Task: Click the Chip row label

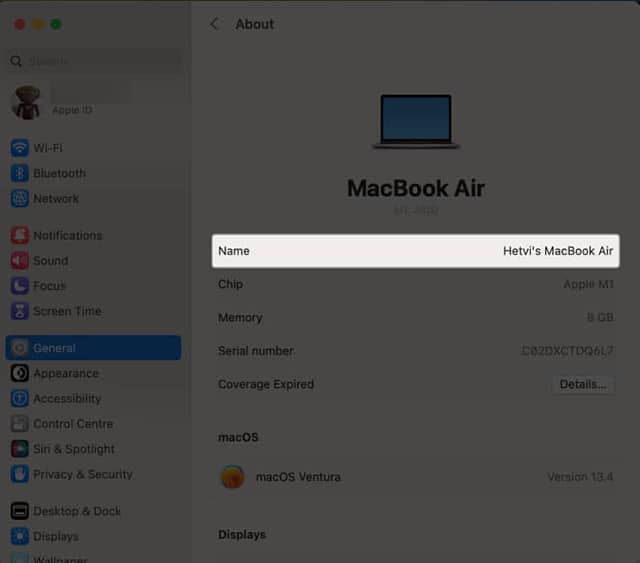Action: 231,284
